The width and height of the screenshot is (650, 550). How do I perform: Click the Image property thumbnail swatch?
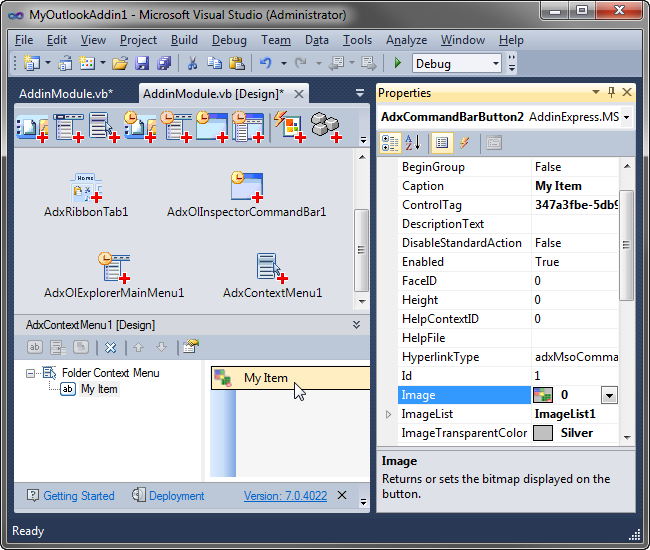coord(543,395)
